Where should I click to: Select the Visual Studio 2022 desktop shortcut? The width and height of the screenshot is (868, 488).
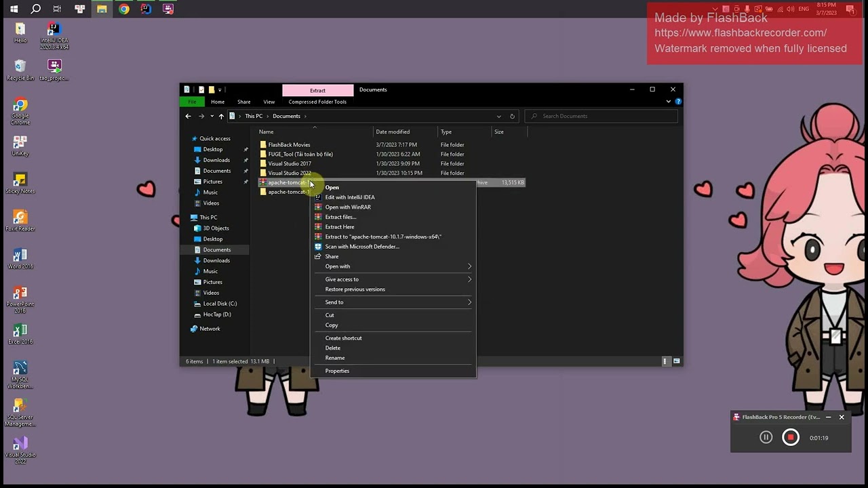20,450
